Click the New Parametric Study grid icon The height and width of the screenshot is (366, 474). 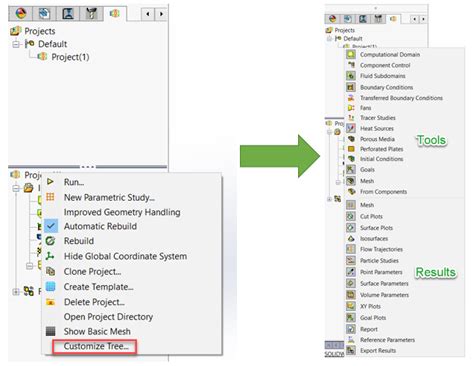pos(50,197)
